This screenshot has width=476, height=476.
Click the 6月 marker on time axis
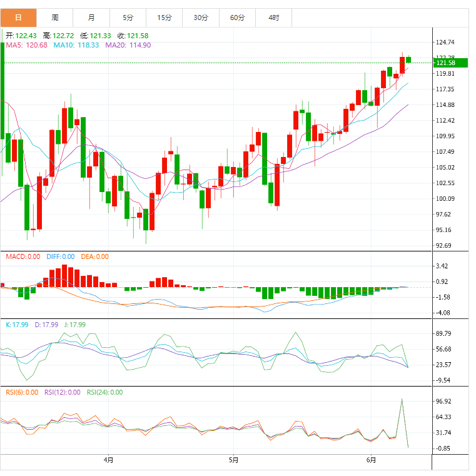pos(371,461)
